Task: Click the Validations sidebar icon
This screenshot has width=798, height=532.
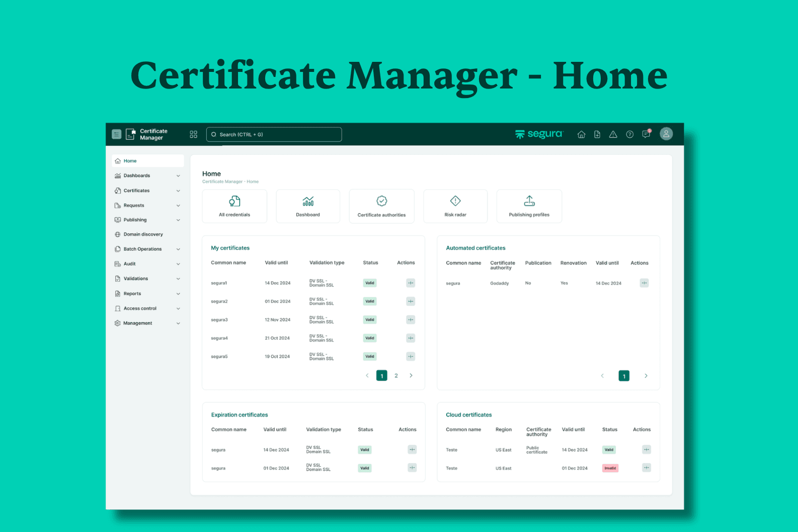Action: pos(118,279)
